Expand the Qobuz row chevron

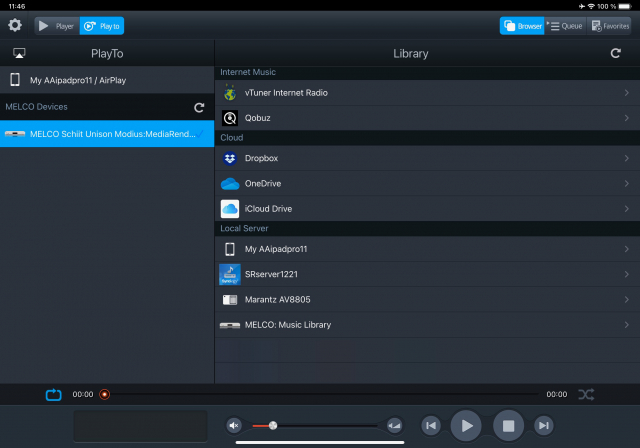[627, 118]
